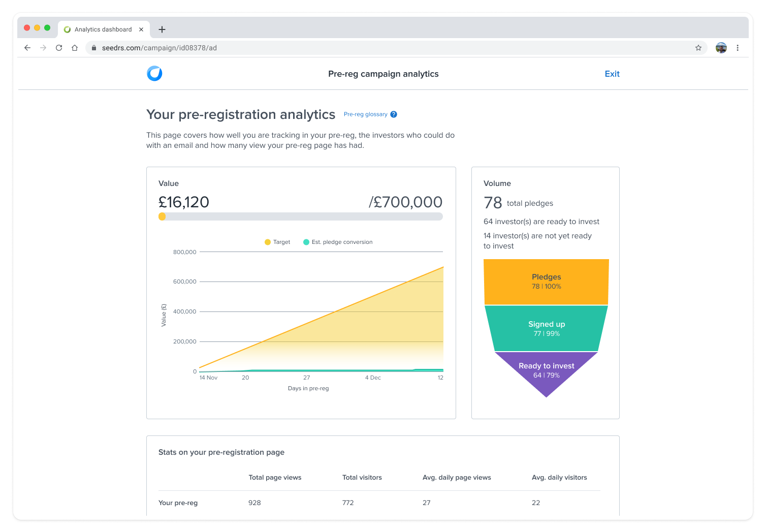Click the address bar URL field
The height and width of the screenshot is (532, 766).
[396, 48]
